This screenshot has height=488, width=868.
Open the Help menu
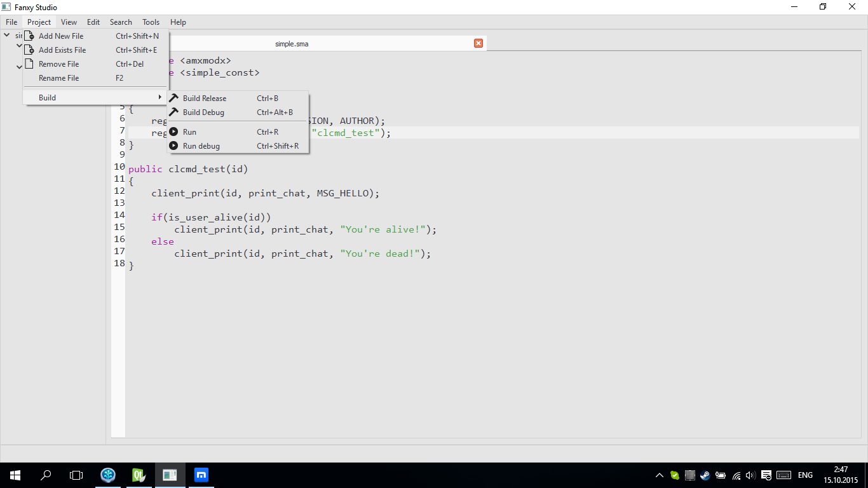[x=178, y=22]
